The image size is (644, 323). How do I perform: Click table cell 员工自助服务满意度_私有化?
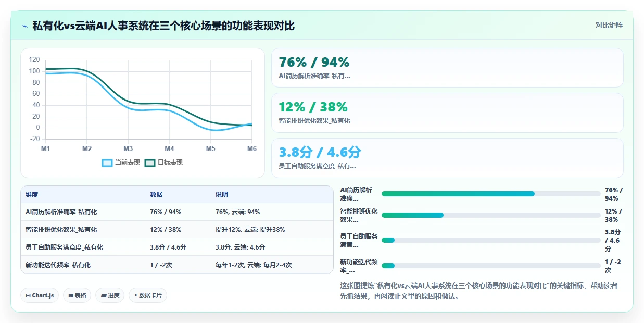[65, 247]
